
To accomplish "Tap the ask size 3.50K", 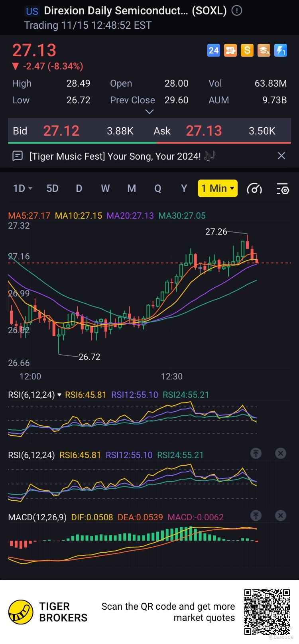I will pos(262,131).
